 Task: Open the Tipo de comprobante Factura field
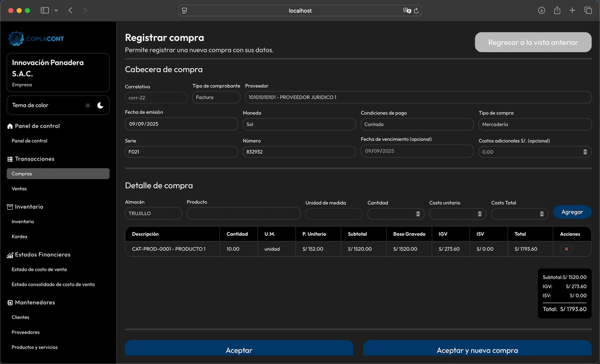(216, 97)
